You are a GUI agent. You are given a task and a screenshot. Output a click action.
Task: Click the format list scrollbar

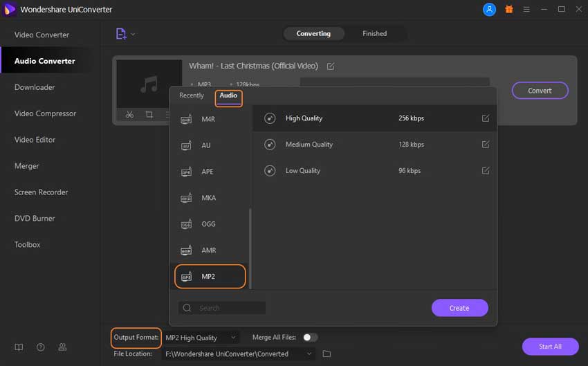[x=250, y=248]
